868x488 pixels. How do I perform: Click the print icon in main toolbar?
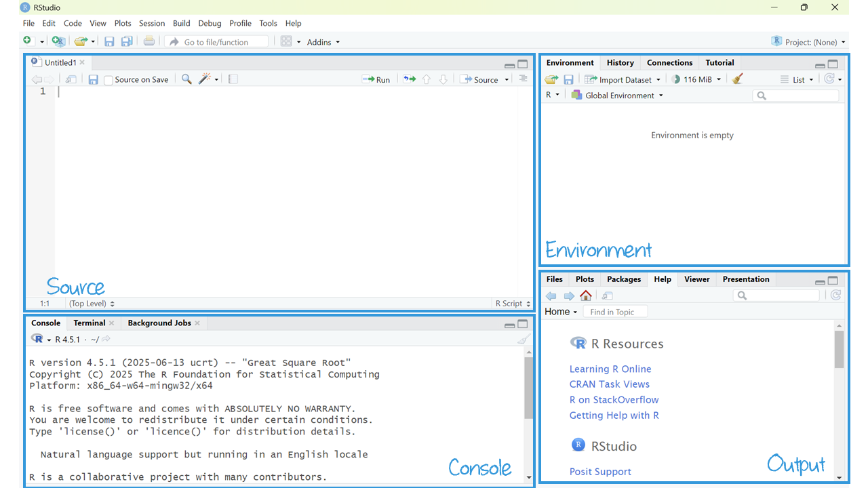pos(149,41)
